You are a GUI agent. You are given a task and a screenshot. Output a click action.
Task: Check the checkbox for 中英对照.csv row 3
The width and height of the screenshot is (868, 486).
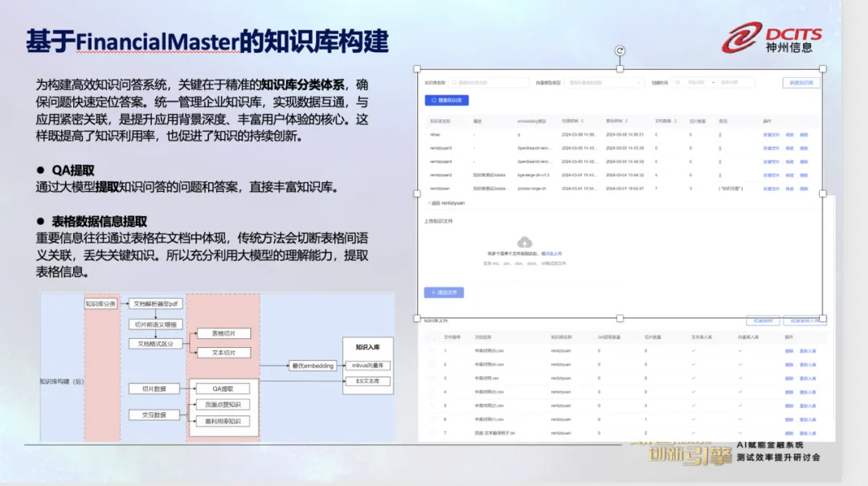pos(433,378)
